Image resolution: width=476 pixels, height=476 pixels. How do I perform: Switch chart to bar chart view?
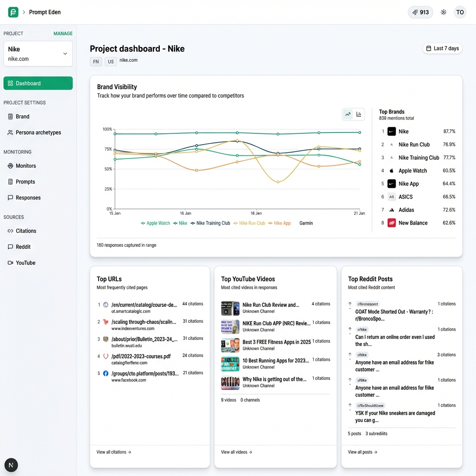tap(358, 114)
